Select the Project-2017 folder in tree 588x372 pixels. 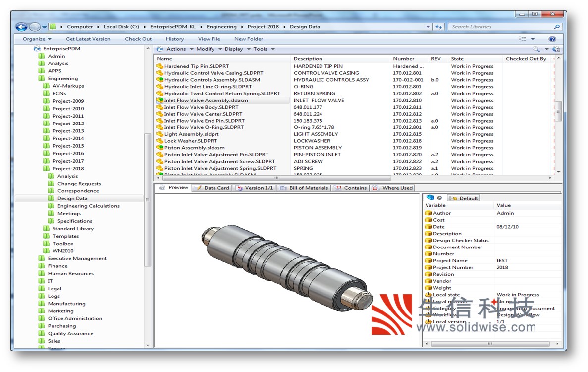point(68,161)
